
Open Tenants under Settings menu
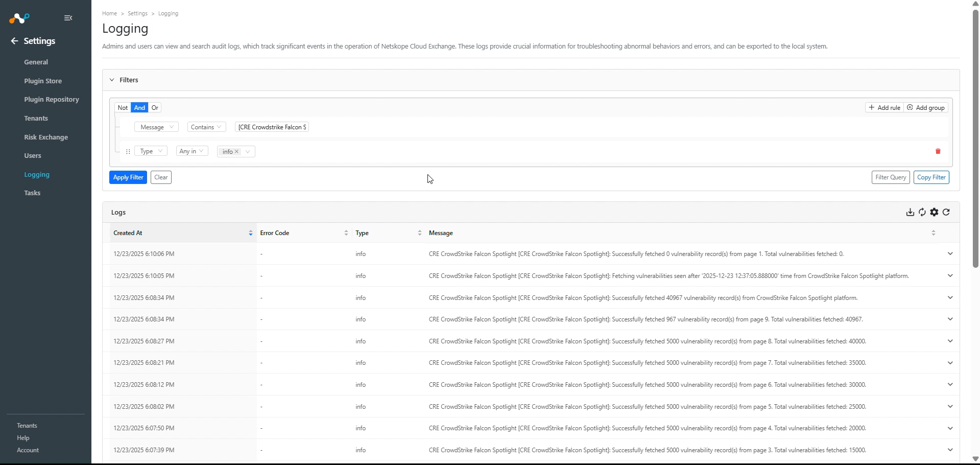point(36,119)
